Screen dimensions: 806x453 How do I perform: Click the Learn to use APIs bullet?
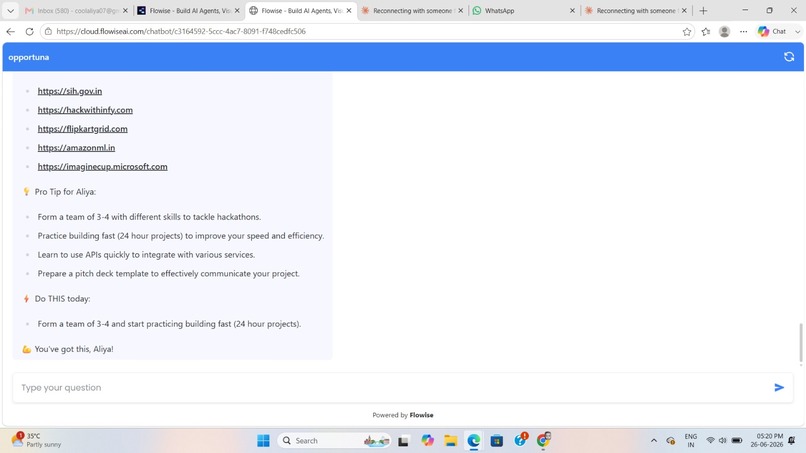146,255
